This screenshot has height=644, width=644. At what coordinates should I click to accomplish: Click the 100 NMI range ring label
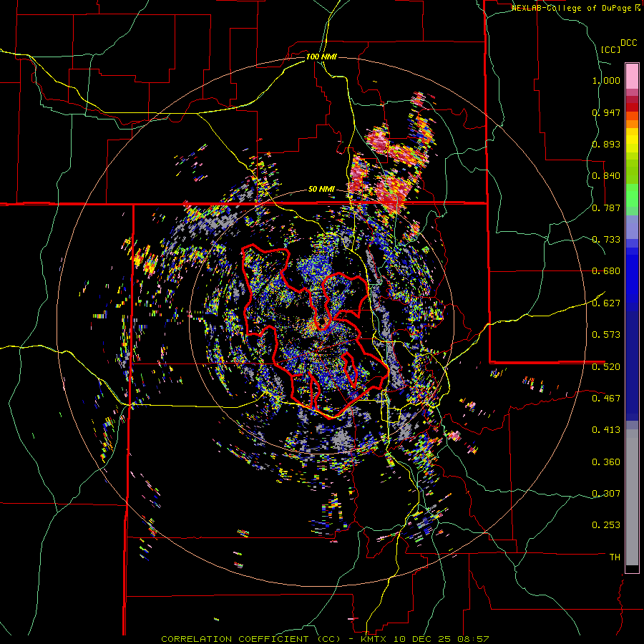321,57
